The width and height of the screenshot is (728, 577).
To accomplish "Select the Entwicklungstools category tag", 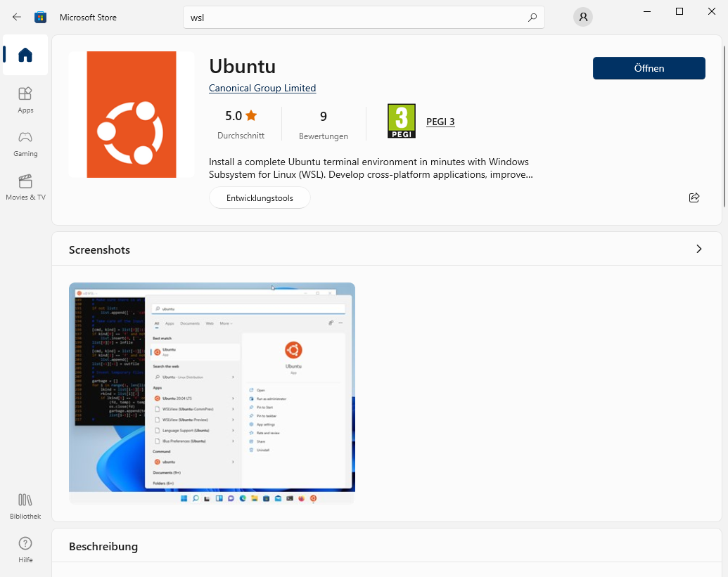I will 260,198.
